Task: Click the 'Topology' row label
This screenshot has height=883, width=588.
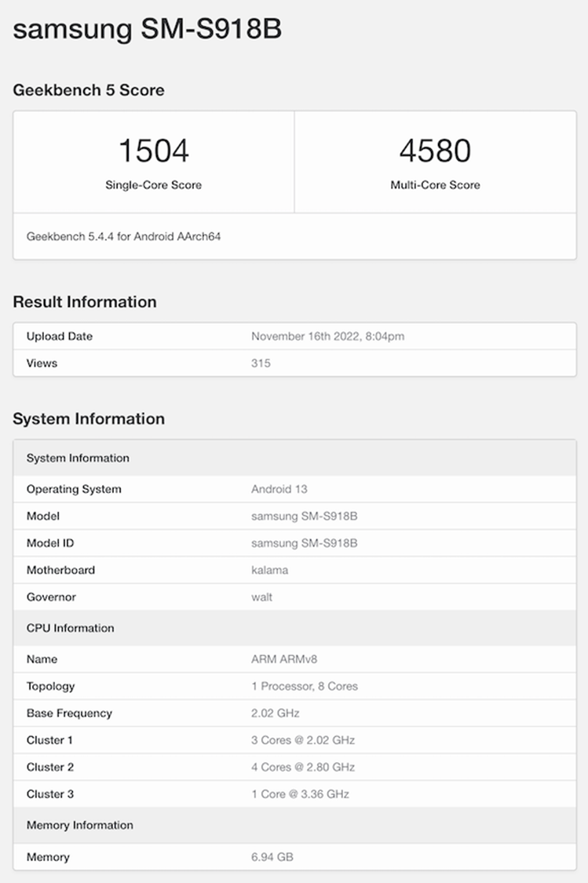Action: tap(50, 687)
